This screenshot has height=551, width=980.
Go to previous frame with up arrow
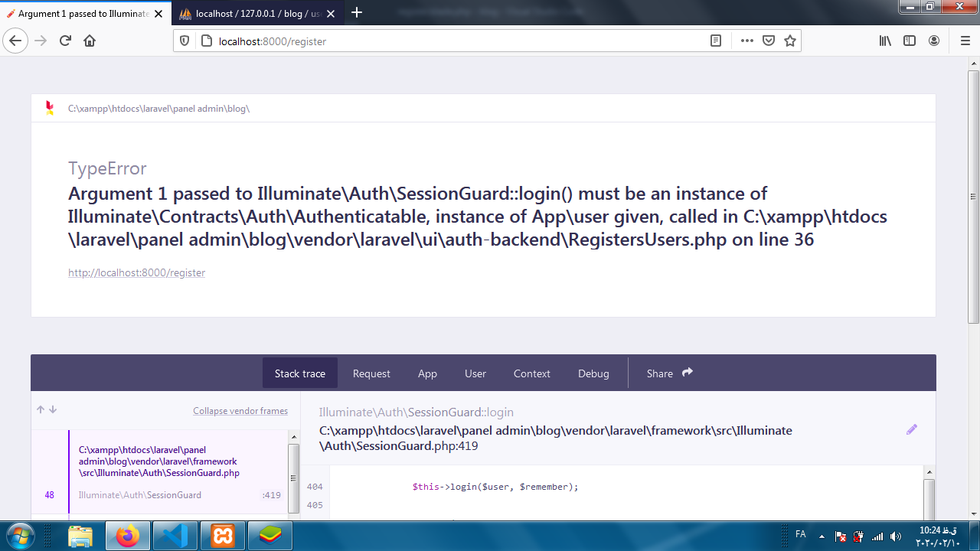pos(41,410)
